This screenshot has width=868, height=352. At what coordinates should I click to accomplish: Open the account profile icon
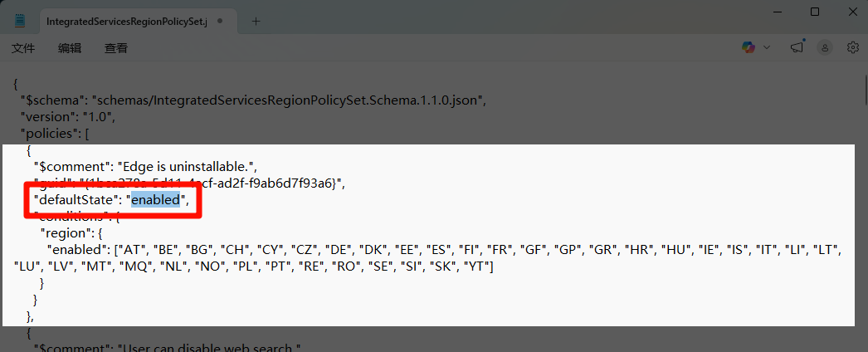pos(825,48)
